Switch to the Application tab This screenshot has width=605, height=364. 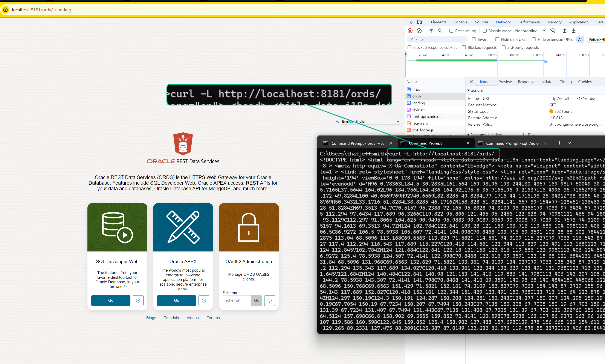click(x=579, y=22)
